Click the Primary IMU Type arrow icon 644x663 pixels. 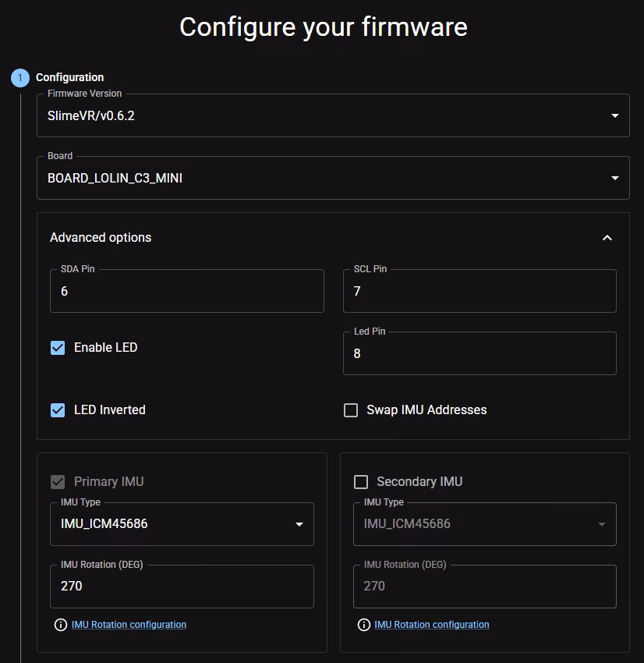[x=299, y=524]
